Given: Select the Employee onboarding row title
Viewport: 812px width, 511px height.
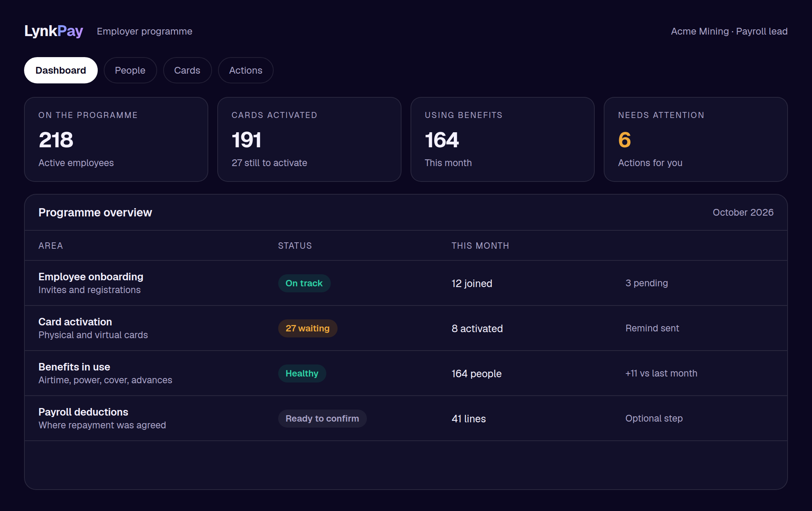Looking at the screenshot, I should pos(91,277).
